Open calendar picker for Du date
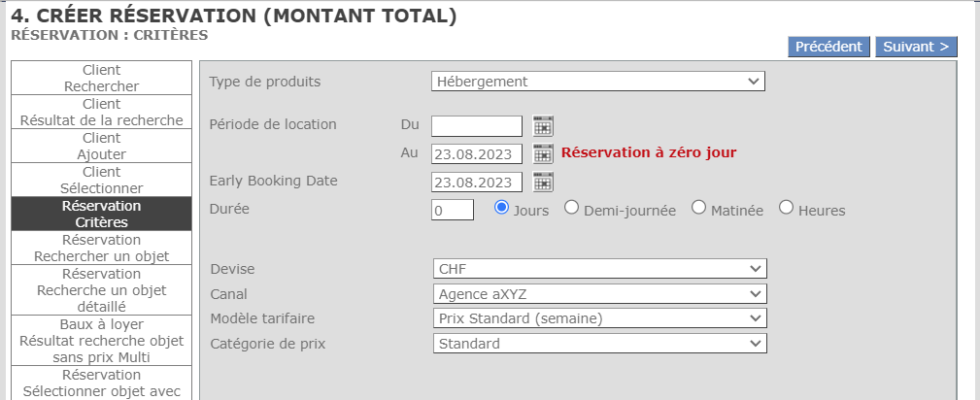Screen dimensions: 980x400 click(543, 125)
